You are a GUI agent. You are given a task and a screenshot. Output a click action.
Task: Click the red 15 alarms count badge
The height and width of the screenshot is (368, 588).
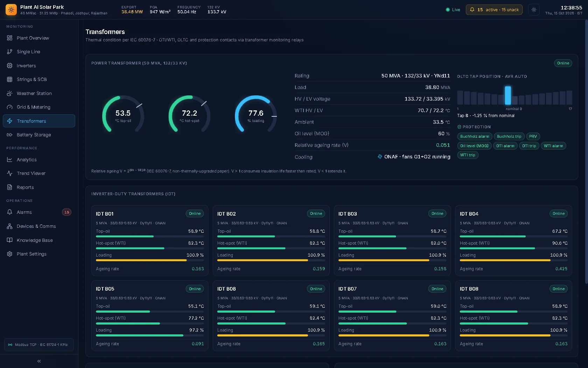66,212
